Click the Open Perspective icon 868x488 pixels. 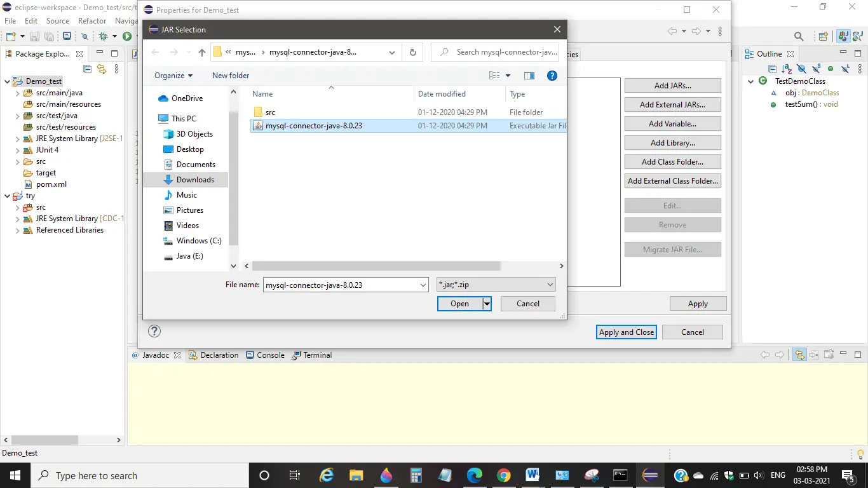pos(824,37)
